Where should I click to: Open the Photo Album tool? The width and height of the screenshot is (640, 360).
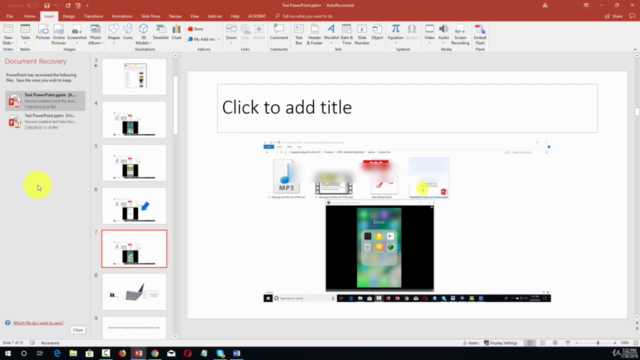tap(96, 34)
